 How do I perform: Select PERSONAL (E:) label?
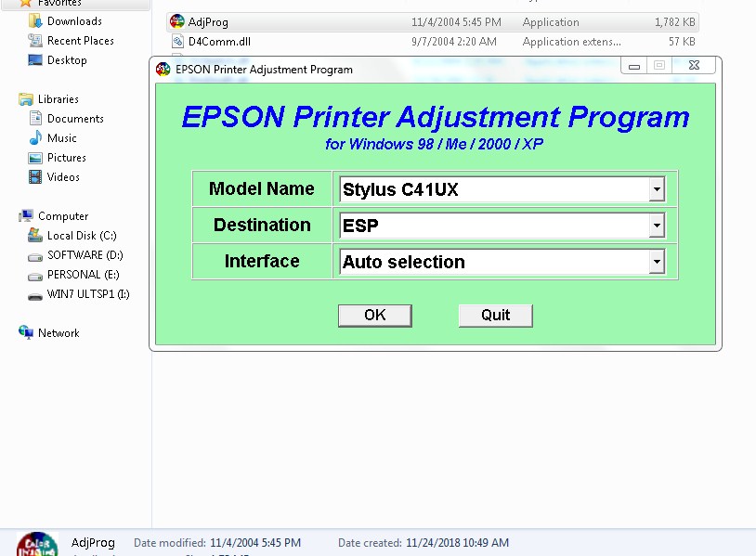pos(83,275)
